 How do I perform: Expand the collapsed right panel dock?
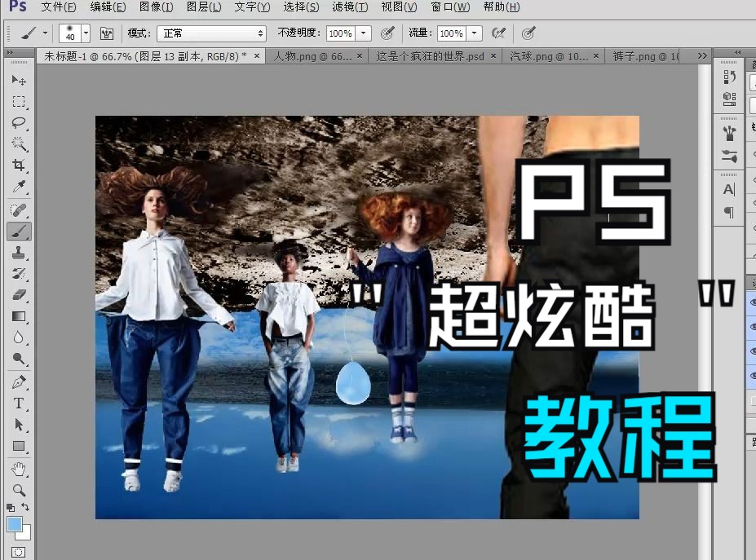coord(738,52)
